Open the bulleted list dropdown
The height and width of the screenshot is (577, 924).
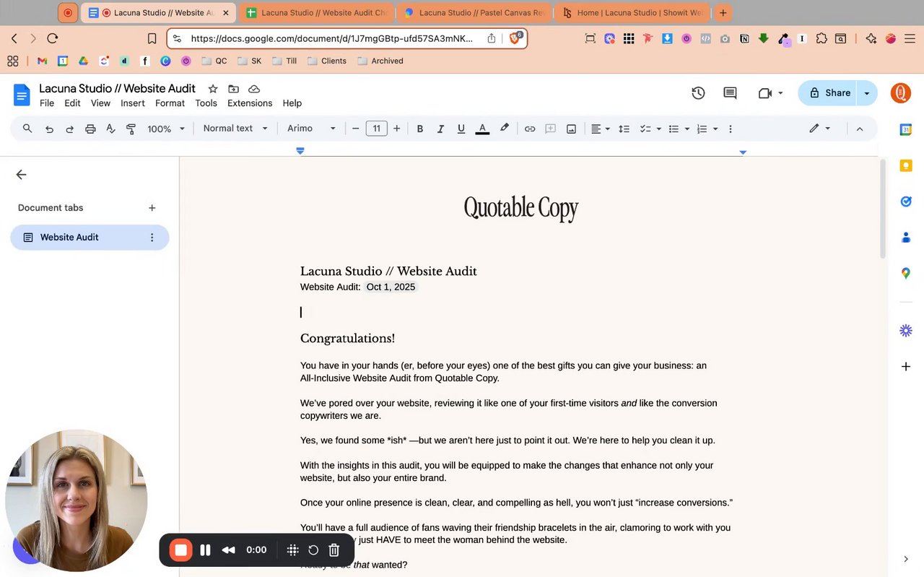coord(679,129)
